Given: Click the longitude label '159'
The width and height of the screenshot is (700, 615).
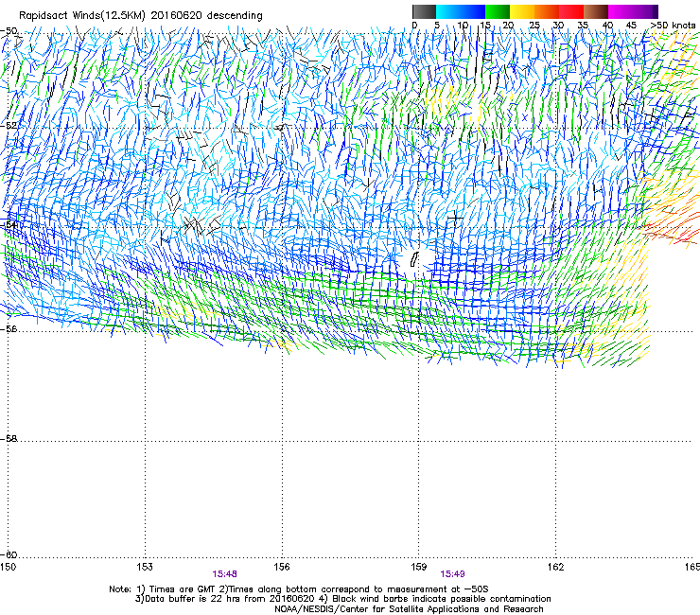Looking at the screenshot, I should (x=419, y=567).
